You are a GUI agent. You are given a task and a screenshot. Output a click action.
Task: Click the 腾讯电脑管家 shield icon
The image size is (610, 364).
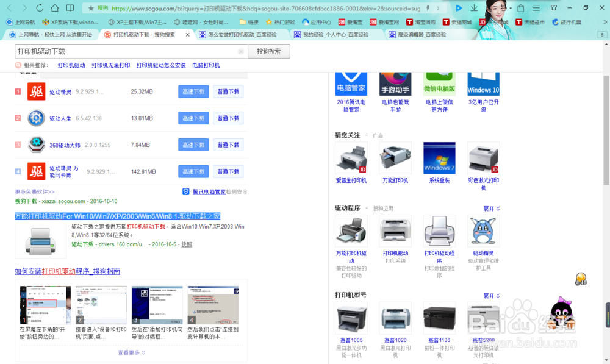click(186, 191)
